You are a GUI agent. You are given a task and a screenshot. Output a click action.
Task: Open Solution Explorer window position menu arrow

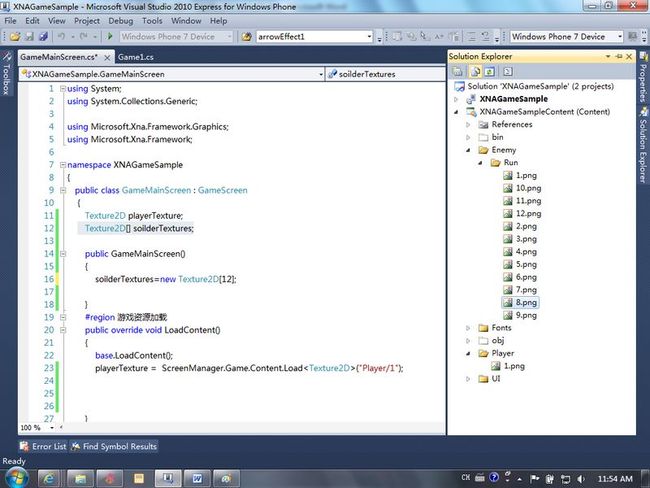tap(608, 56)
